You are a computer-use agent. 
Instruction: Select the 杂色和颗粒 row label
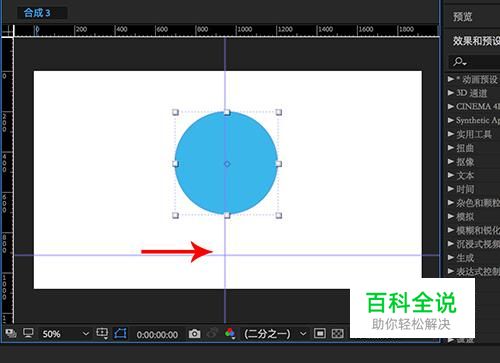(478, 203)
